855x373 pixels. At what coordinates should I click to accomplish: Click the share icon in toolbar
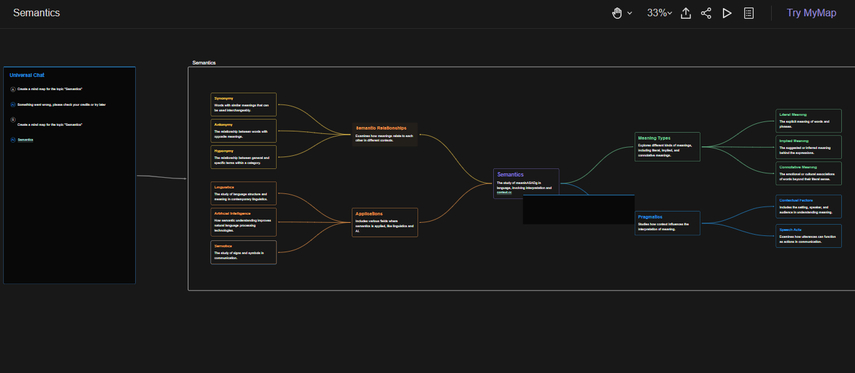706,13
